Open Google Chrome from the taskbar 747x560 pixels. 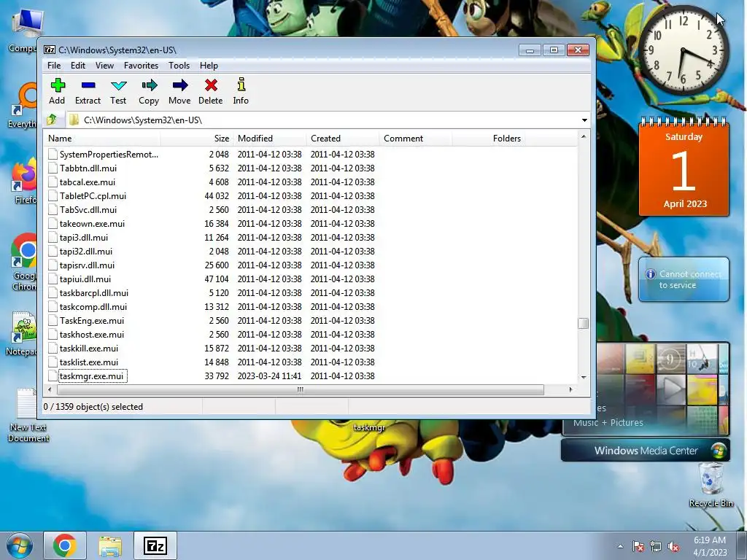[x=65, y=545]
